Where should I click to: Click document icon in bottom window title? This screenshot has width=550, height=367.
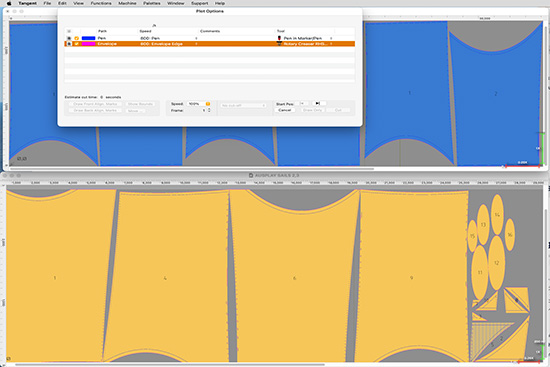[x=251, y=175]
